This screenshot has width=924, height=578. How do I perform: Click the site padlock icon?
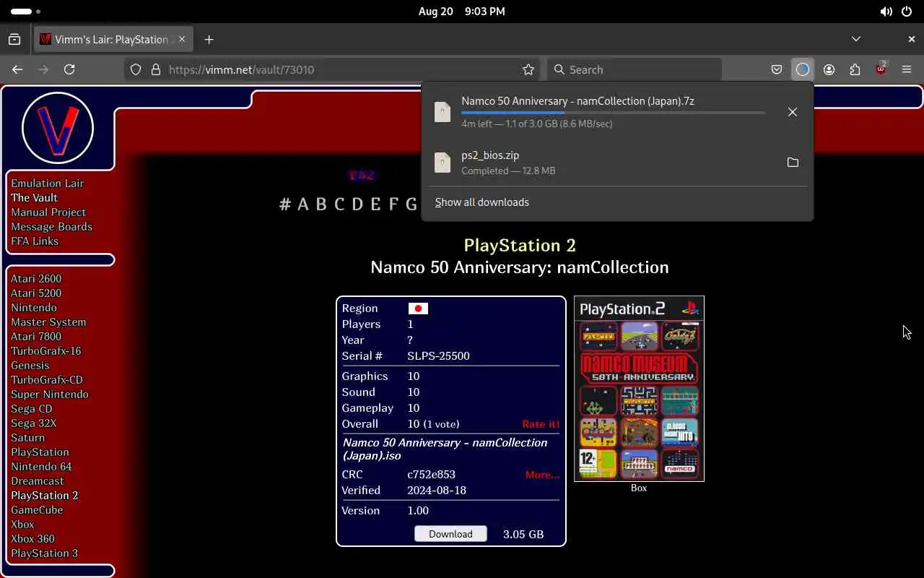tap(155, 69)
